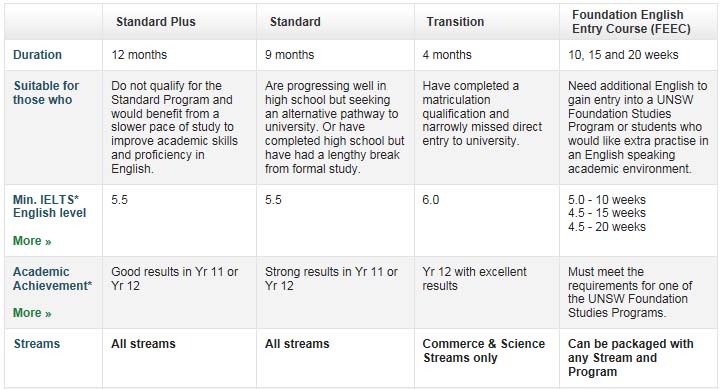The width and height of the screenshot is (723, 389).
Task: Select the Standard column header
Action: click(x=295, y=22)
